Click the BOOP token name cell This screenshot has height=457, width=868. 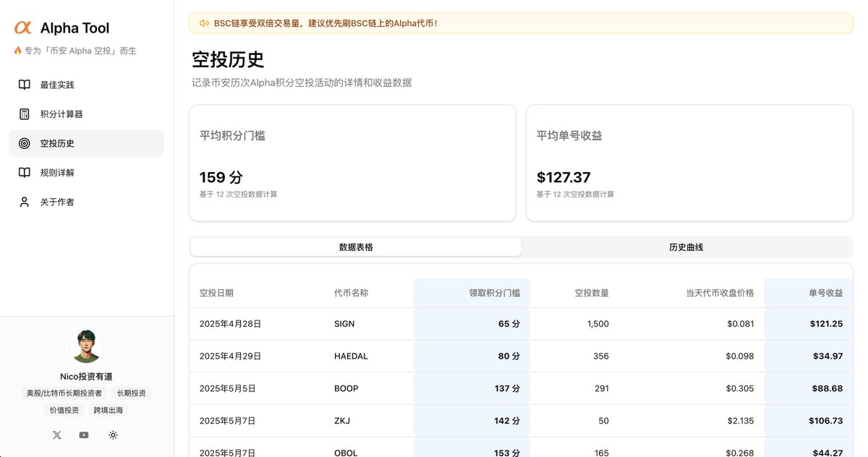346,388
